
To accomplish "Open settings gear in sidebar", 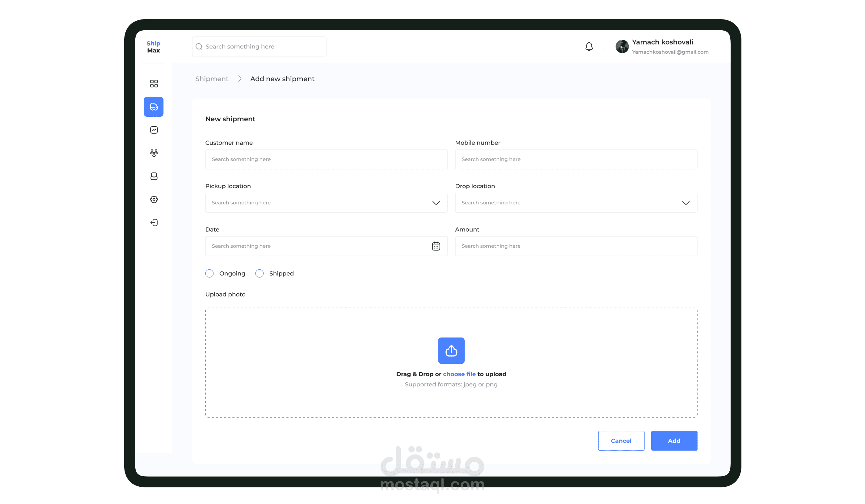I will [x=154, y=199].
